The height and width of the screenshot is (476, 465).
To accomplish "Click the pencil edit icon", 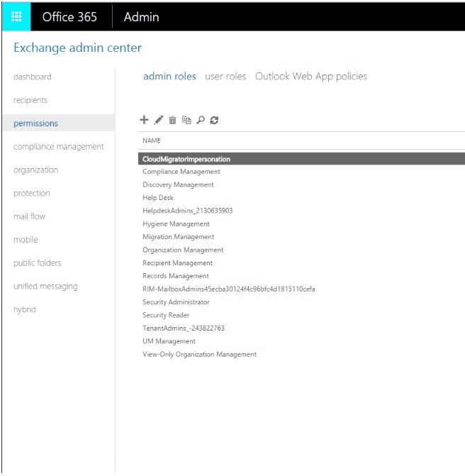I will (x=158, y=120).
